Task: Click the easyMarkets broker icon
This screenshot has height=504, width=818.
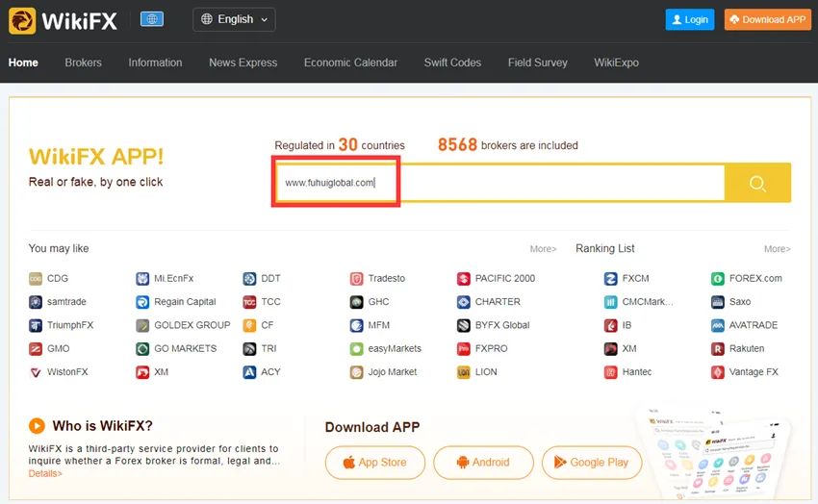Action: [x=356, y=349]
